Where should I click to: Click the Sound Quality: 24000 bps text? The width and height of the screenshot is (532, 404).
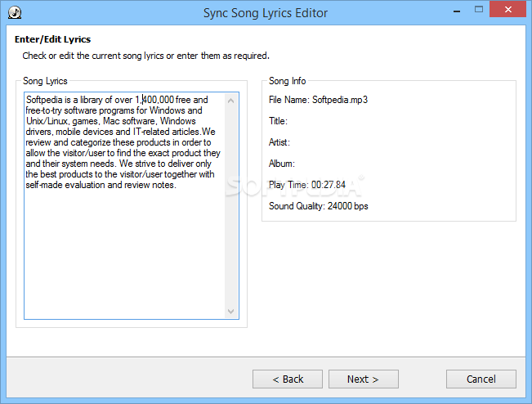coord(318,206)
